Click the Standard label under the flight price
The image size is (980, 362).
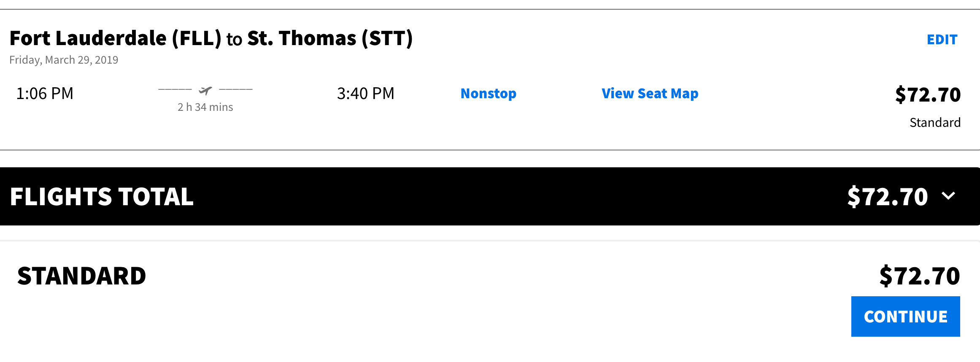935,122
